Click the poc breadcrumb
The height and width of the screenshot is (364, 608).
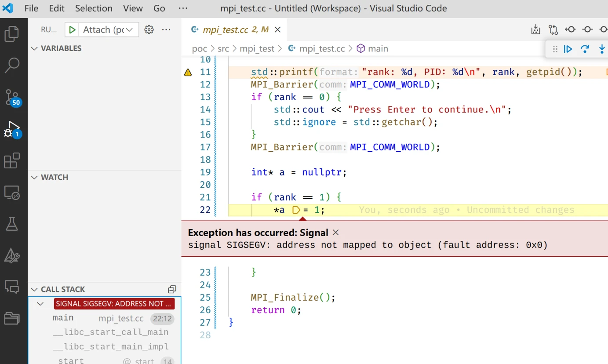point(200,49)
